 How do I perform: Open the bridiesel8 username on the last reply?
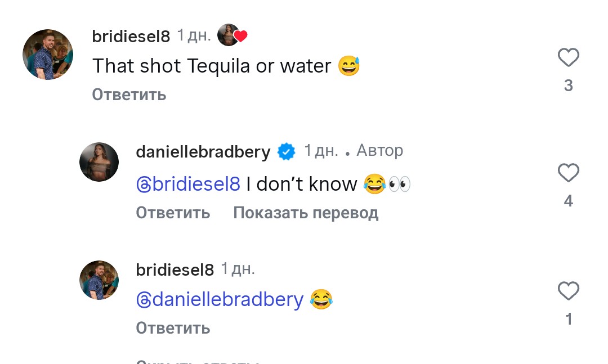click(175, 270)
